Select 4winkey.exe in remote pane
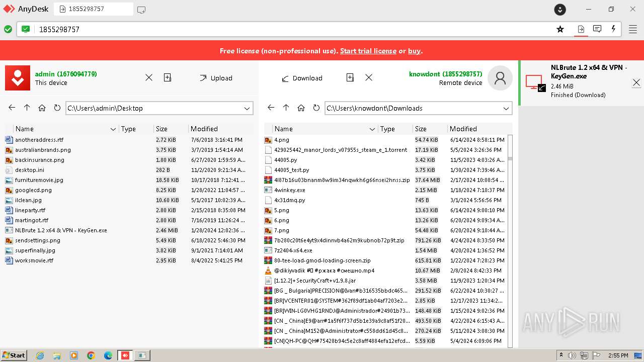 pyautogui.click(x=385, y=190)
